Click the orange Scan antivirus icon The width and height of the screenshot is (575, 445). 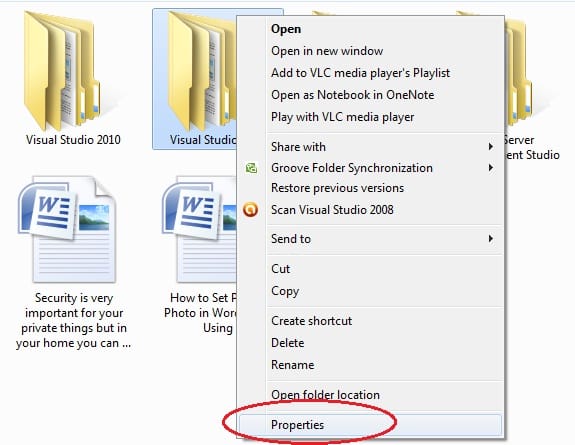250,210
